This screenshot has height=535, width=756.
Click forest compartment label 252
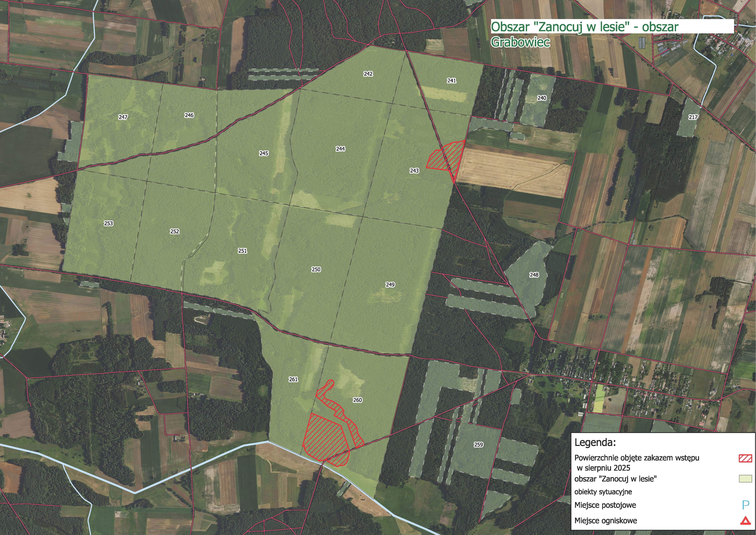175,231
